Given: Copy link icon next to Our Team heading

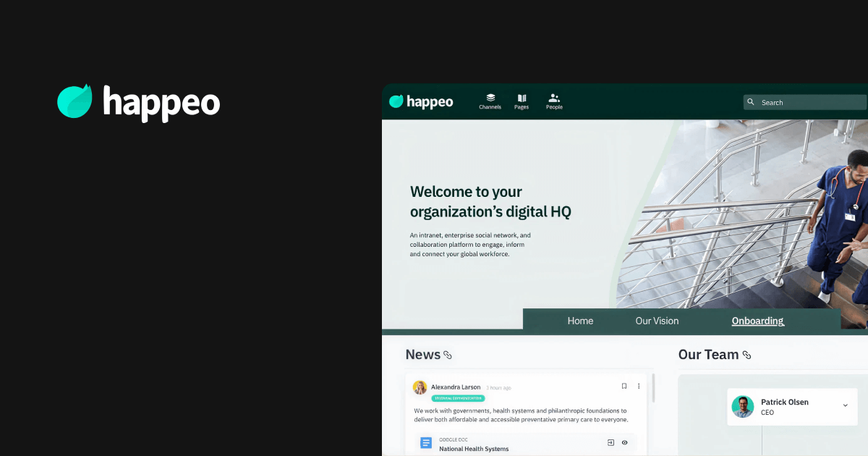Looking at the screenshot, I should click(746, 355).
